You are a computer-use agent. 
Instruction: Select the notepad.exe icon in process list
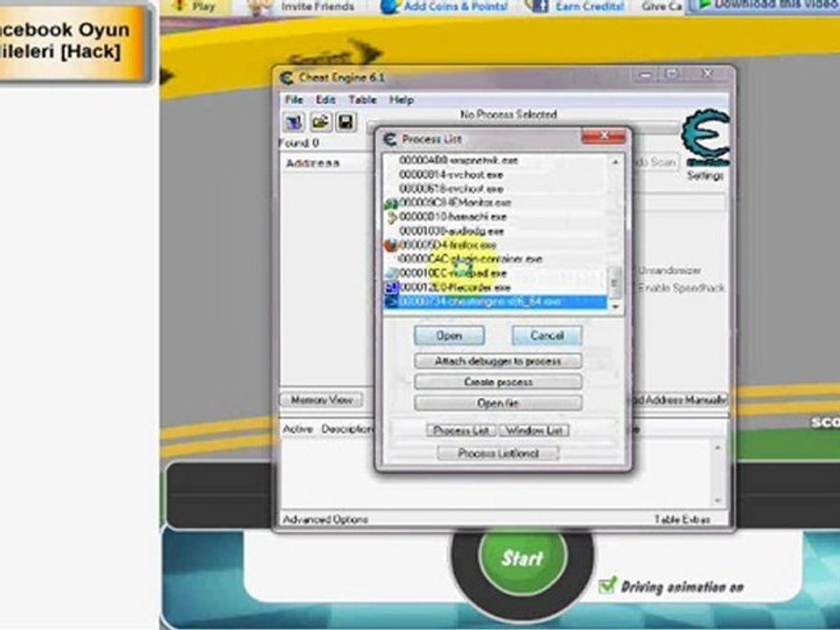coord(391,274)
